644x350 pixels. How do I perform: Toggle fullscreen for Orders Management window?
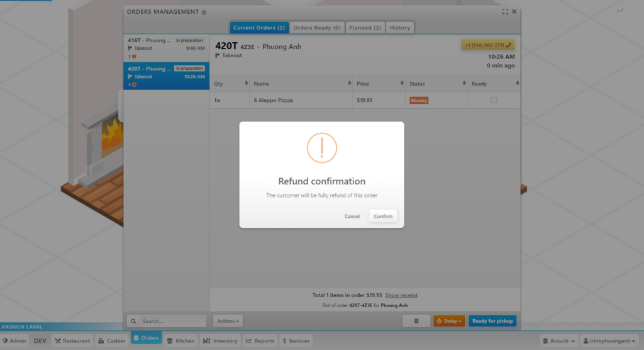(505, 12)
